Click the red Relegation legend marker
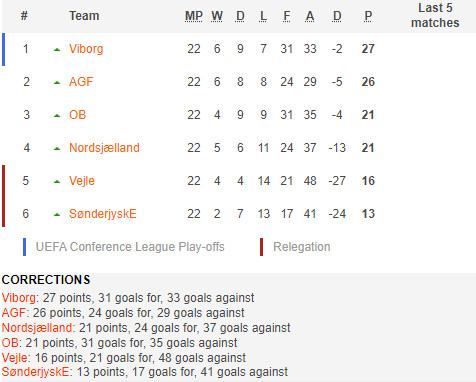476x382 pixels. coord(261,247)
